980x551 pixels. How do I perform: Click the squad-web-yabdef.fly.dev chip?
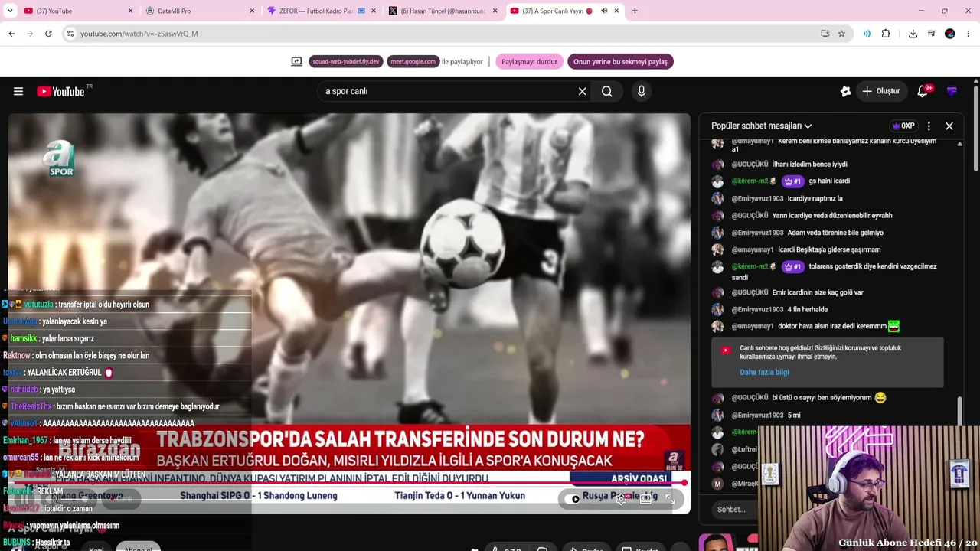(346, 61)
